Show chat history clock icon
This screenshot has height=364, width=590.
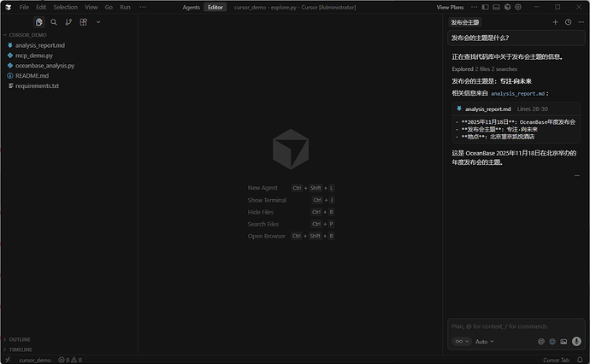pos(568,22)
